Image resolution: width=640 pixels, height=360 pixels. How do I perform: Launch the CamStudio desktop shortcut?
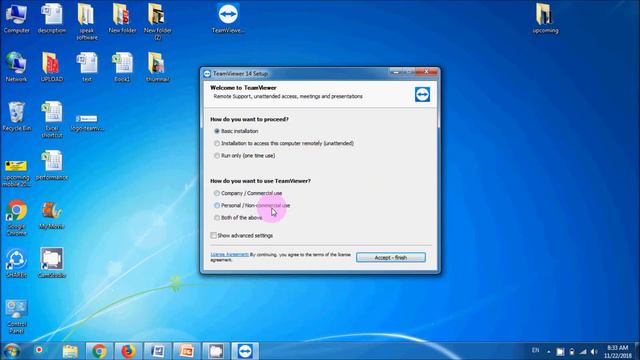pos(51,264)
